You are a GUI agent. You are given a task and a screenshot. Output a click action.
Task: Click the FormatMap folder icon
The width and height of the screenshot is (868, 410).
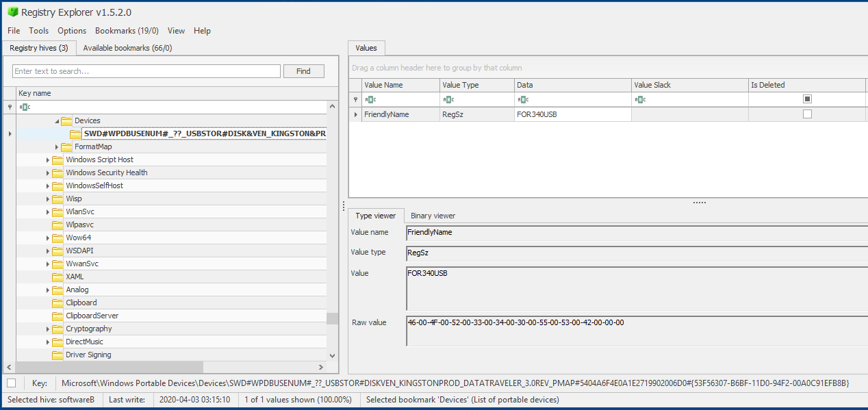pyautogui.click(x=66, y=147)
